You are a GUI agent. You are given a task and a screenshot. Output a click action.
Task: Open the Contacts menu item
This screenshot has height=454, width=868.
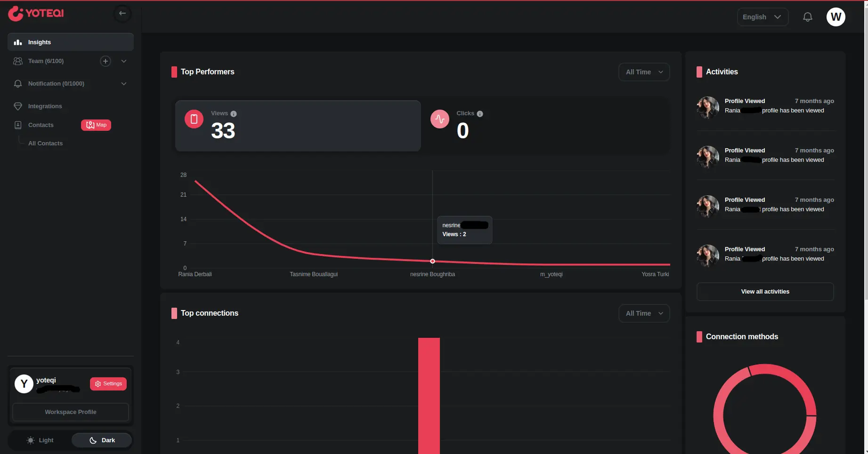[x=41, y=125]
